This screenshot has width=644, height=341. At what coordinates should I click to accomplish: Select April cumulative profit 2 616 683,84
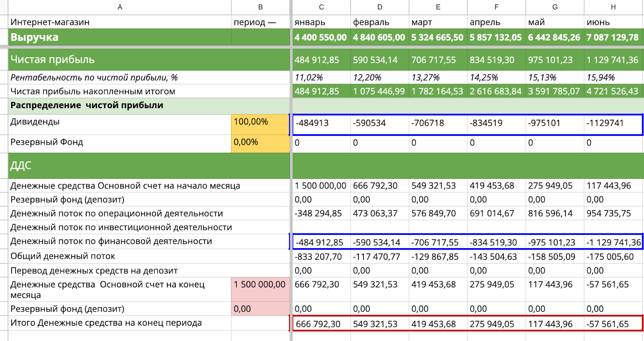point(496,91)
